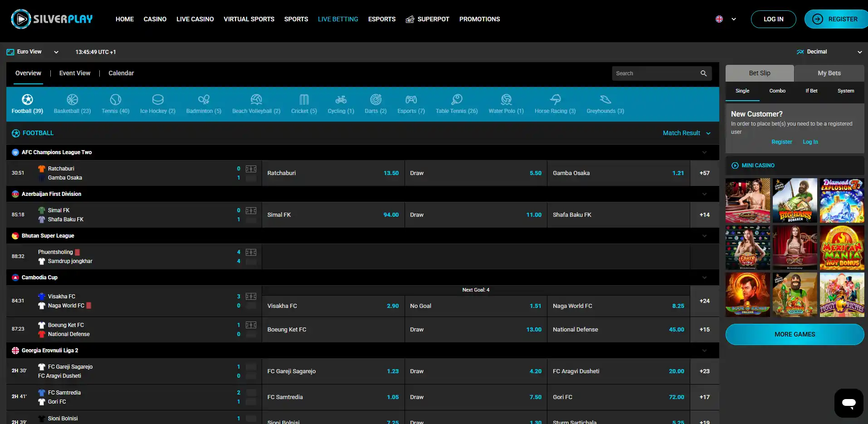This screenshot has width=868, height=424.
Task: Open the Diamond Explosion 7s game thumbnail
Action: [842, 200]
